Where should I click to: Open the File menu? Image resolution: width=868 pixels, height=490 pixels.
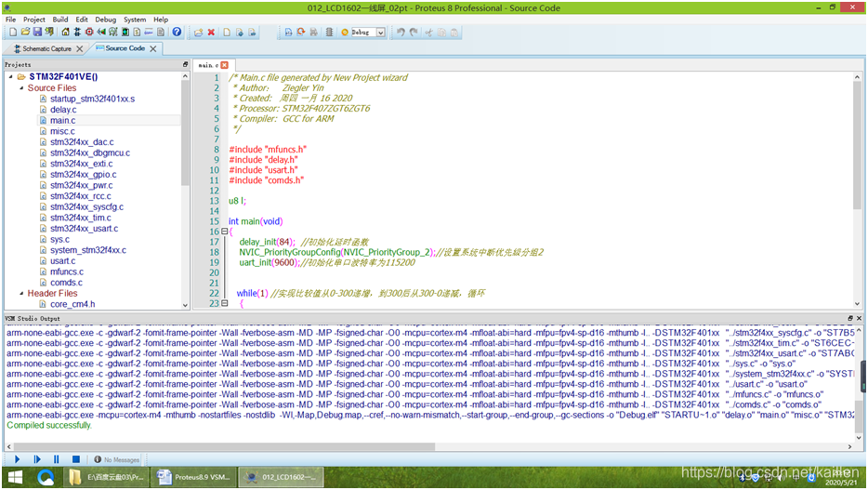click(10, 20)
